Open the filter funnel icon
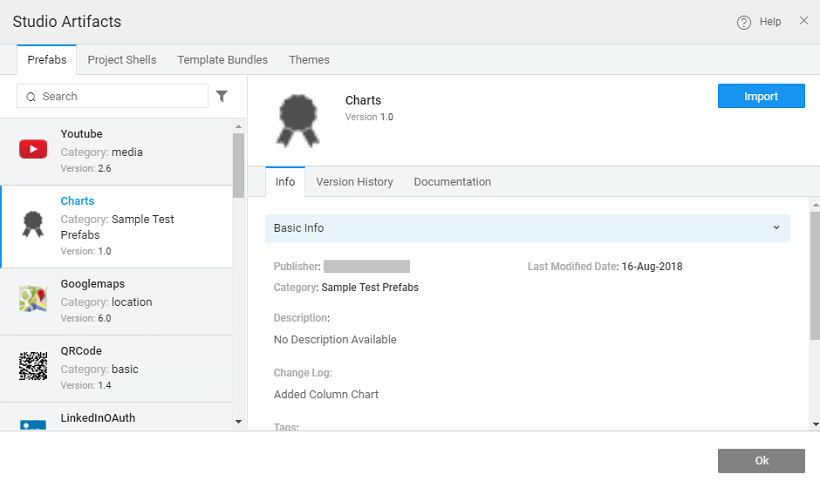820x488 pixels. click(222, 96)
